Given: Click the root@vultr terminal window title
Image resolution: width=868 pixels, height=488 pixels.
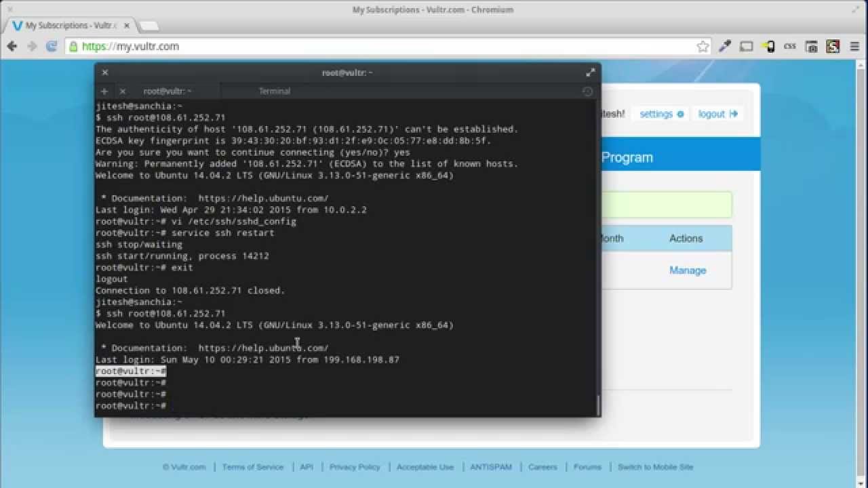Looking at the screenshot, I should (347, 73).
